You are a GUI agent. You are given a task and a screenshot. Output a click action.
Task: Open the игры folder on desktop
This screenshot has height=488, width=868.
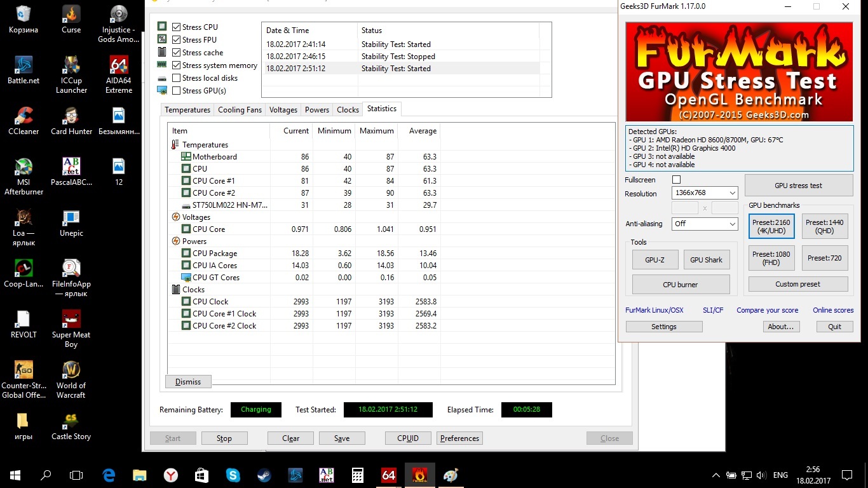24,426
